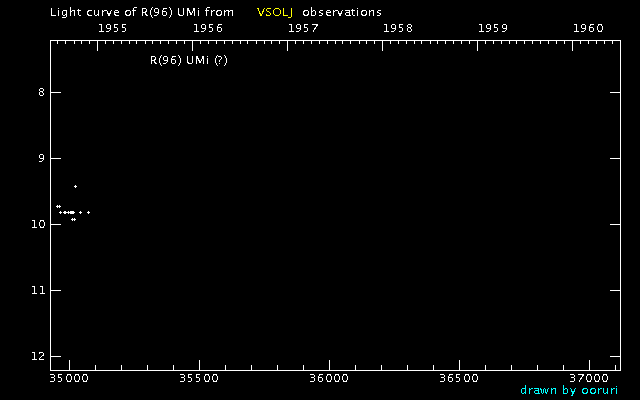Click Julian date label 35000
This screenshot has height=400, width=640.
[x=69, y=378]
